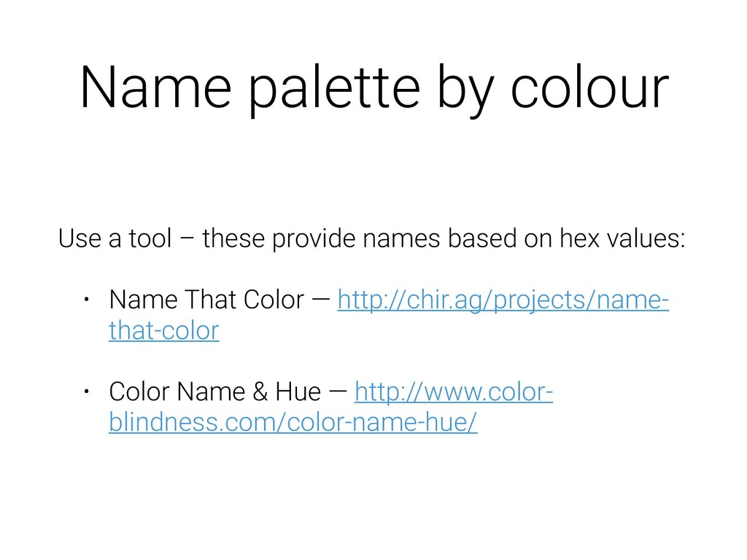Click the word "by" in the title
The image size is (747, 560).
tap(467, 87)
